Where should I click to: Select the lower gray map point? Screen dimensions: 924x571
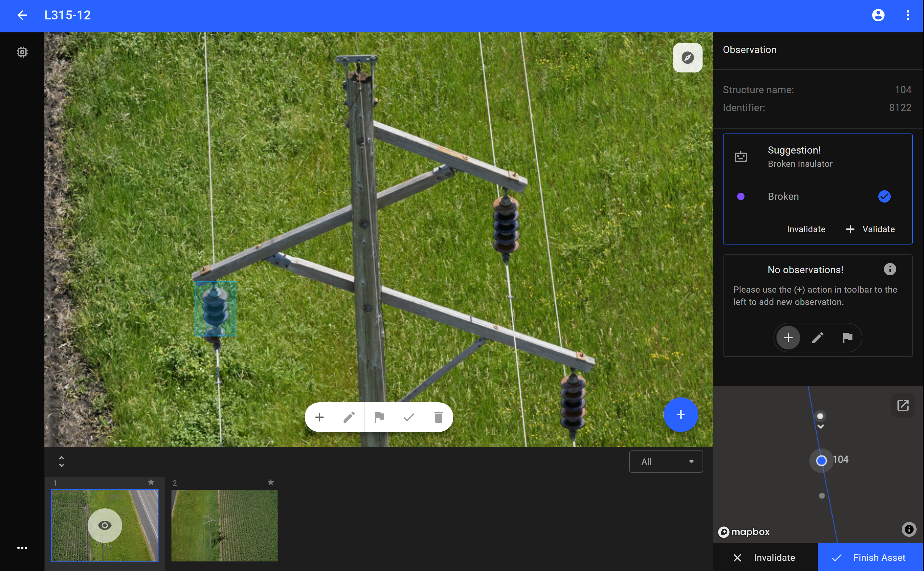(822, 496)
